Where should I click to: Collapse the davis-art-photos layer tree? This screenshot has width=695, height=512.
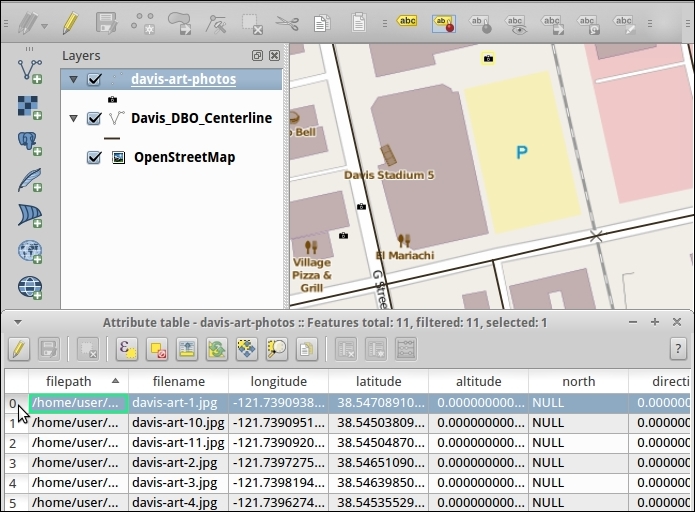click(73, 80)
